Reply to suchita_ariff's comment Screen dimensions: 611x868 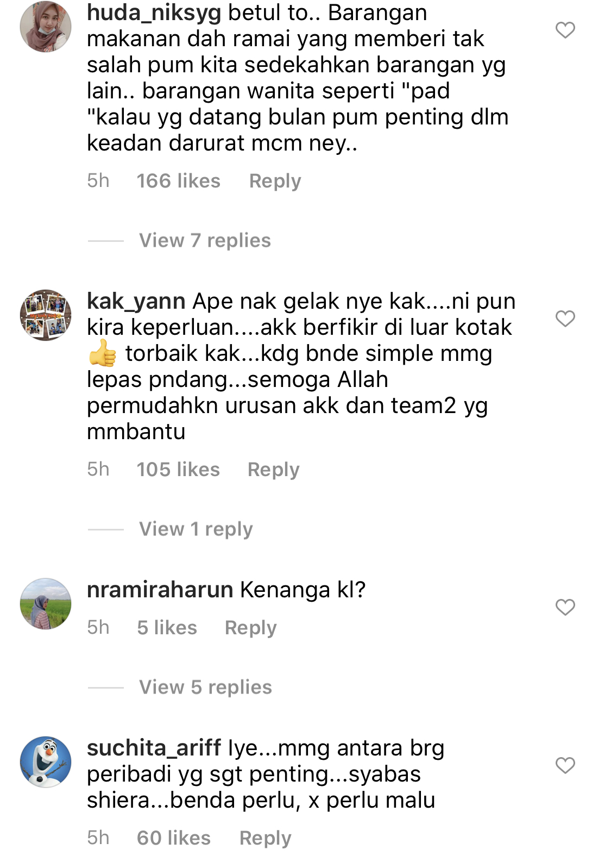point(265,838)
